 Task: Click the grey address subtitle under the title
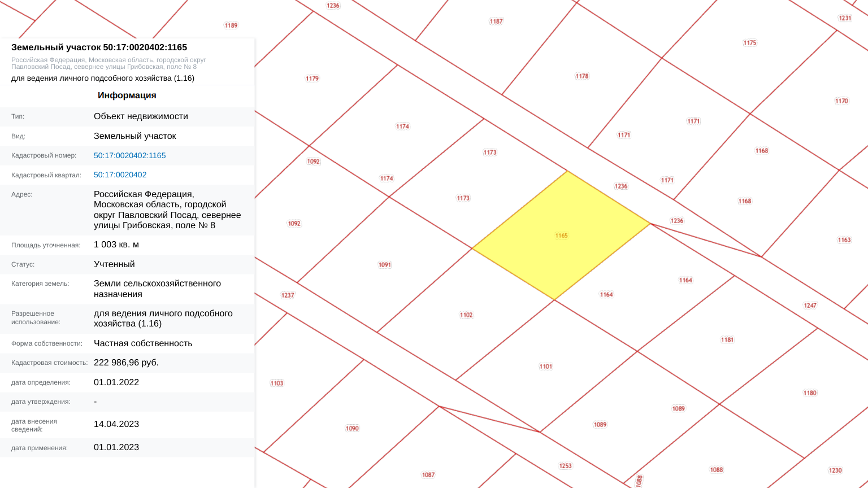click(108, 63)
